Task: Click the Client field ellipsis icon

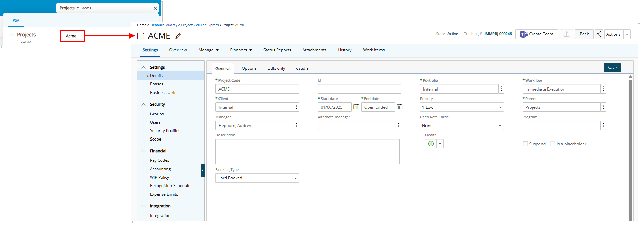Action: [x=297, y=107]
